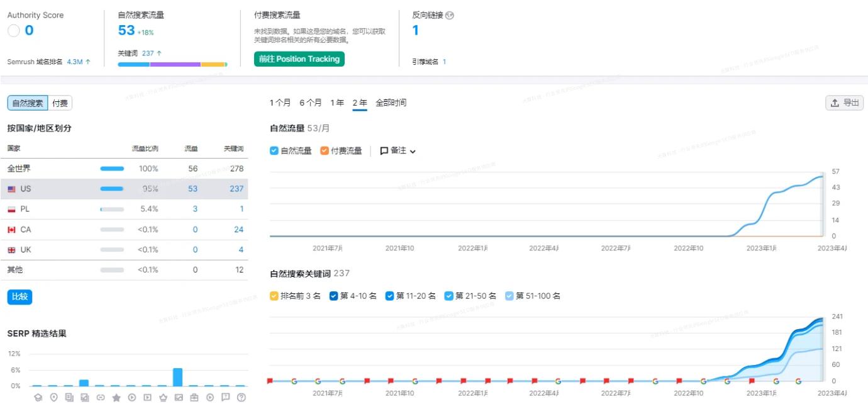
Task: Switch to the 付费 tab
Action: click(x=60, y=103)
